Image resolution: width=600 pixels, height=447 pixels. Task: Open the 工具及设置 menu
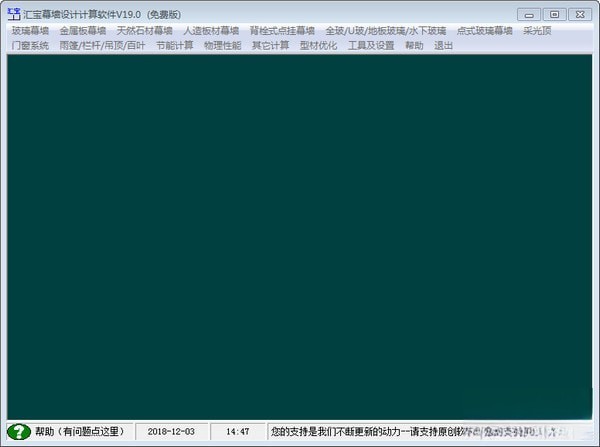pyautogui.click(x=371, y=46)
